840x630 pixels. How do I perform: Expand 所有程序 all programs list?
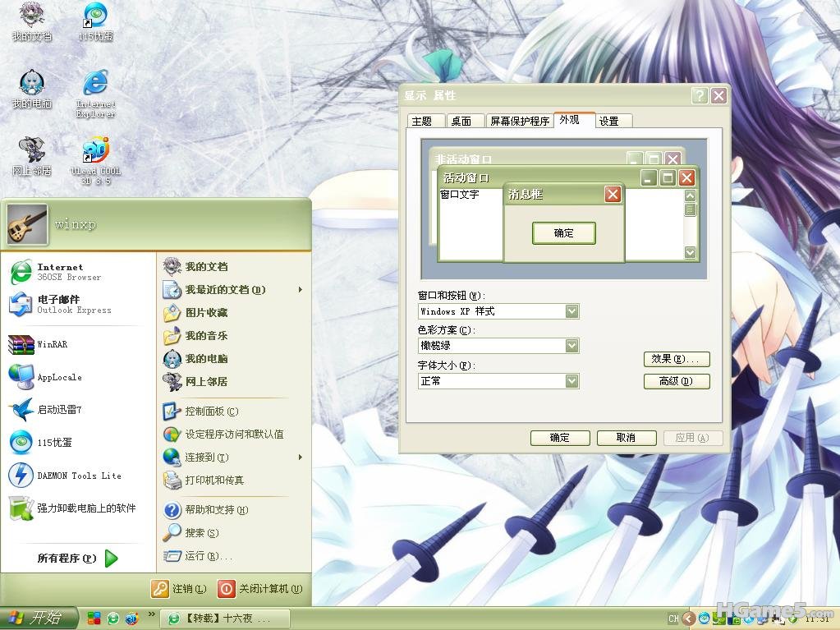[77, 559]
